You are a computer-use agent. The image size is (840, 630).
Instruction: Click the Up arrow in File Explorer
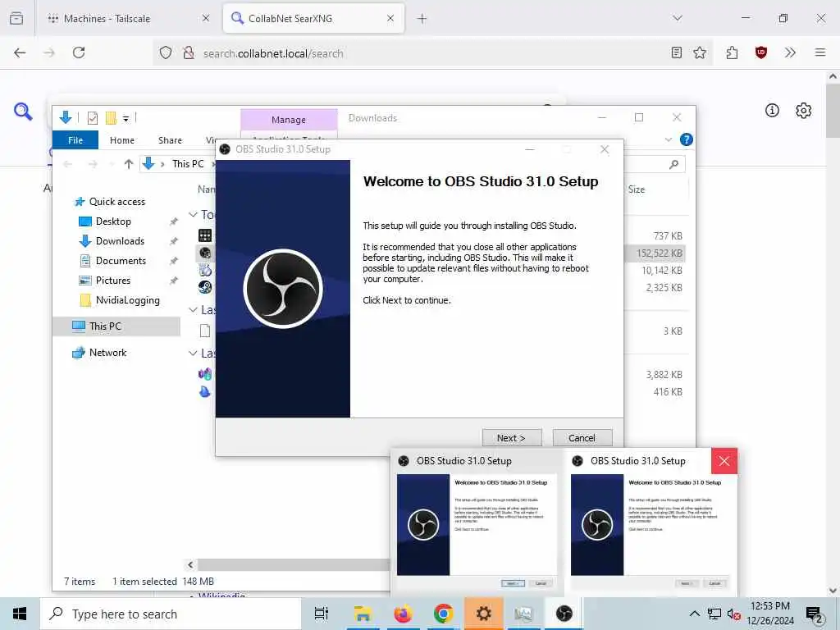pyautogui.click(x=129, y=164)
